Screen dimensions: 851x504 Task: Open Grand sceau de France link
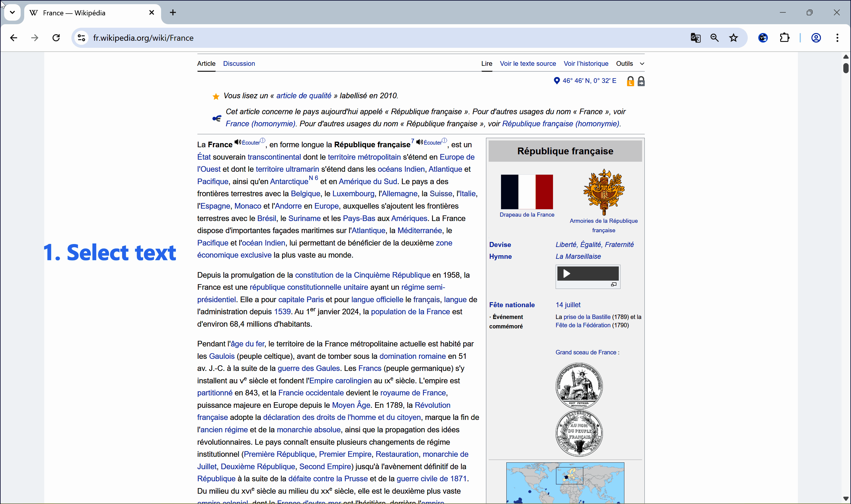tap(586, 352)
